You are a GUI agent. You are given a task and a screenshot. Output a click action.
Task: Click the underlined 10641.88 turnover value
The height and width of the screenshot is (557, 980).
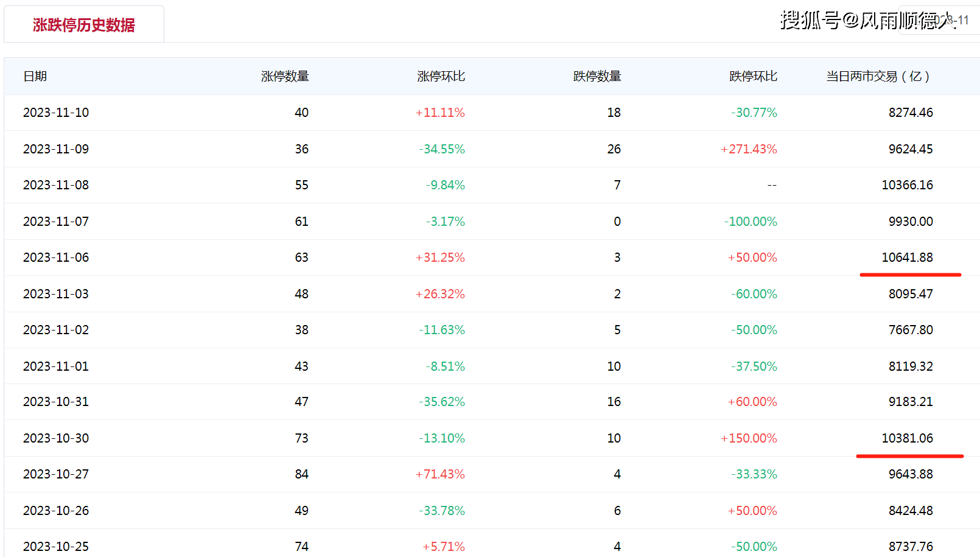click(907, 257)
